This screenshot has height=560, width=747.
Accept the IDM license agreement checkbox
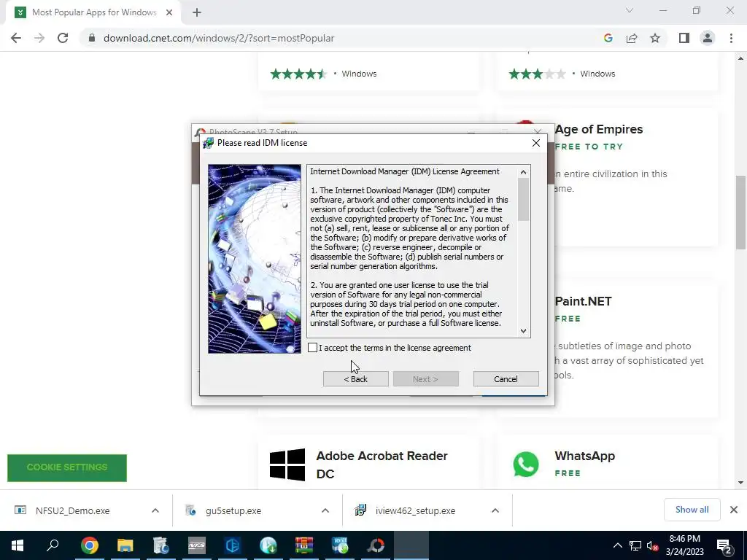pos(312,348)
